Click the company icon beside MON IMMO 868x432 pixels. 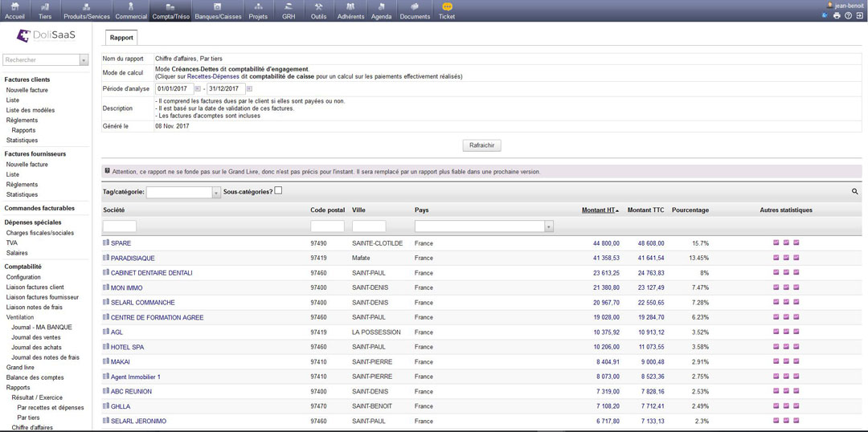tap(106, 287)
